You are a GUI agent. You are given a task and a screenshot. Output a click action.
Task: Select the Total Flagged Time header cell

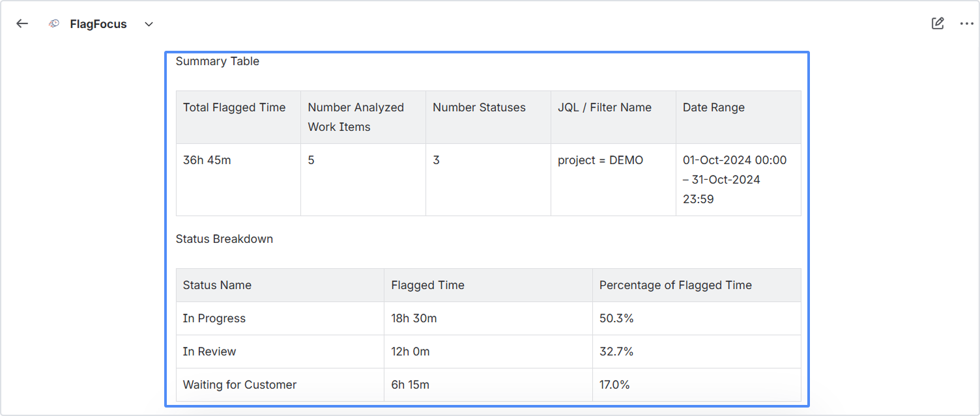238,117
